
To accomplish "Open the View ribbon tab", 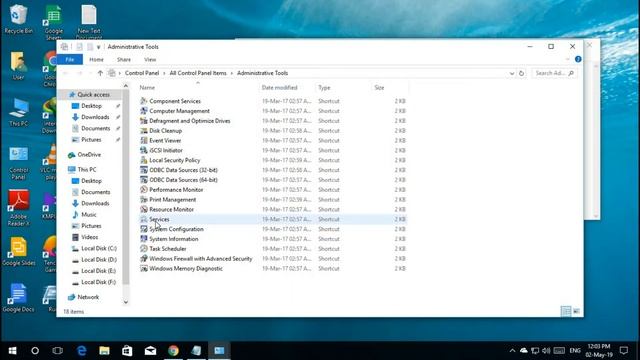I will coord(150,60).
